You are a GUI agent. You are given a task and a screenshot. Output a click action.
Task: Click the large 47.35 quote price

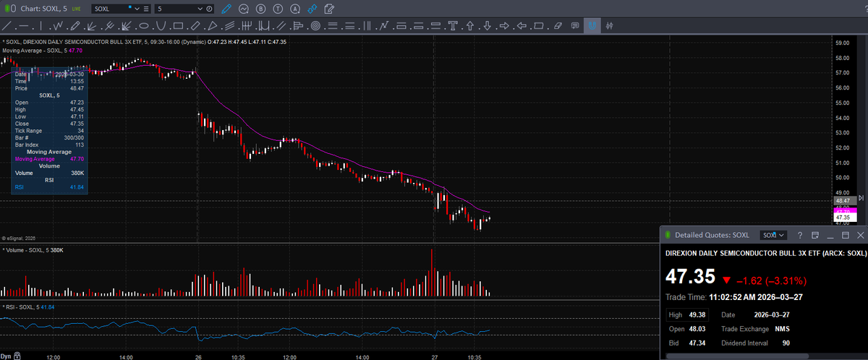pyautogui.click(x=690, y=278)
